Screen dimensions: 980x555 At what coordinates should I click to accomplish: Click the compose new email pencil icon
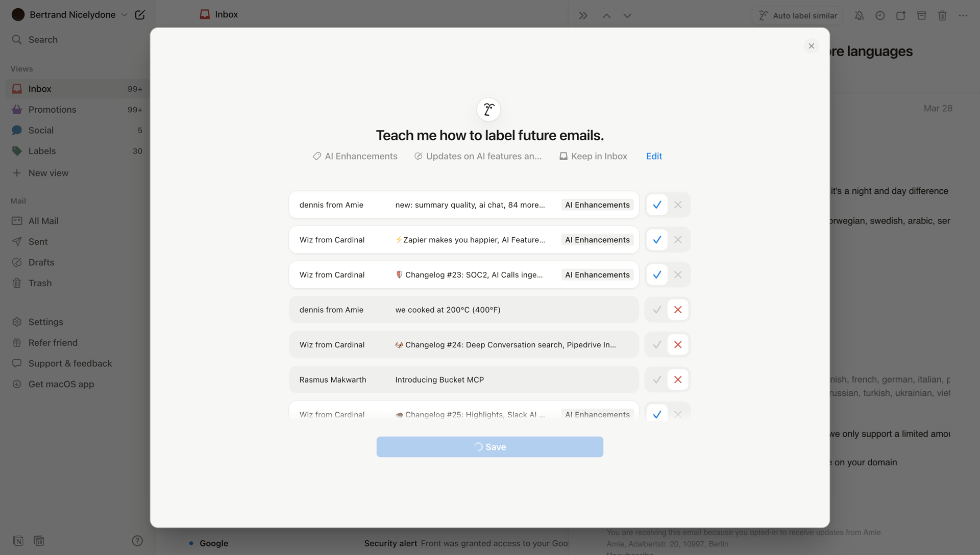click(140, 15)
